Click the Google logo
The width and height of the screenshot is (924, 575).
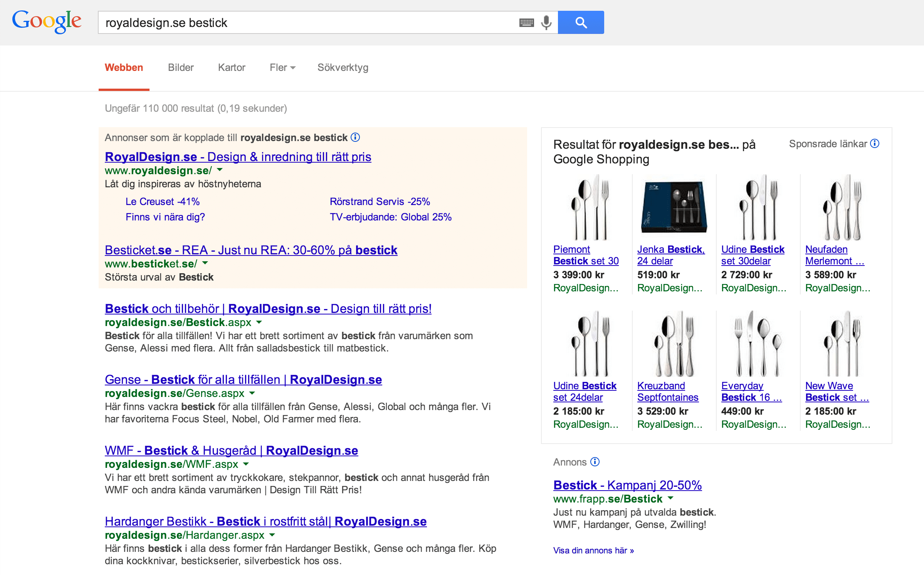47,22
